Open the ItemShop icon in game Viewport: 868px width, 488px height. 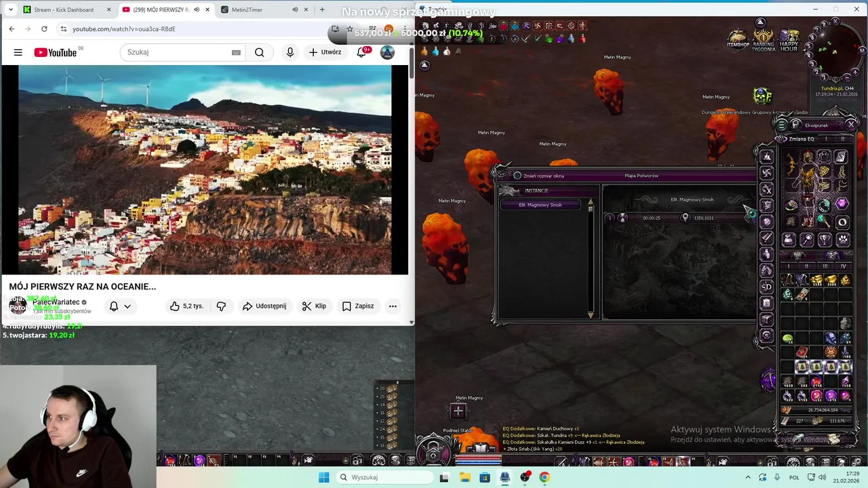738,39
